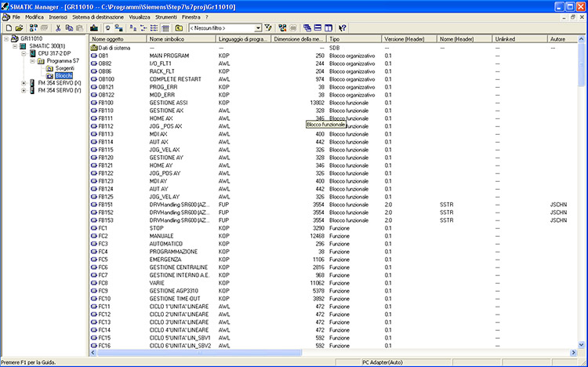Click the horizontal scrollbar right arrow
588x367 pixels.
pyautogui.click(x=573, y=353)
